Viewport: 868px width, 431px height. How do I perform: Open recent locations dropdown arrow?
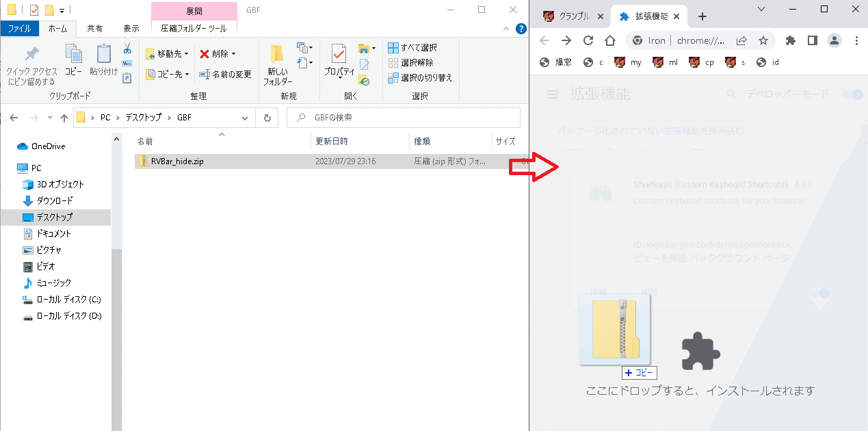point(50,118)
